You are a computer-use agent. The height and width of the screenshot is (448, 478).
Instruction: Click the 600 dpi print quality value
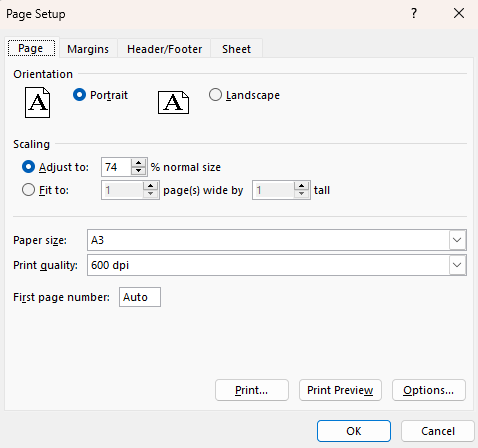pos(110,265)
